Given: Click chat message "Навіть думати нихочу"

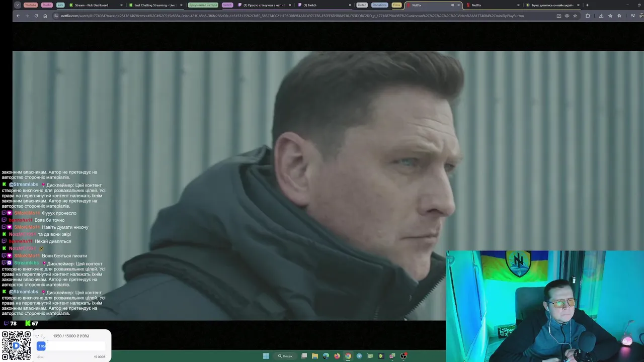Looking at the screenshot, I should click(65, 227).
